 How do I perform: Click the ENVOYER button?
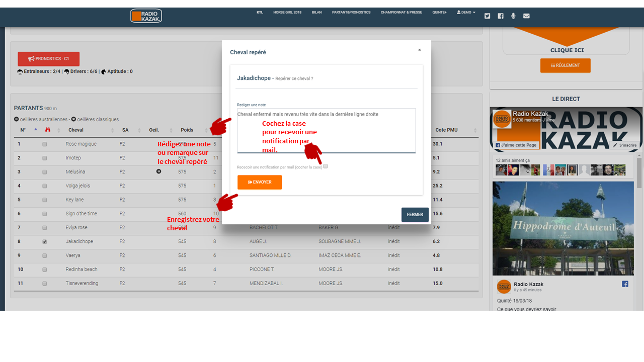click(260, 182)
